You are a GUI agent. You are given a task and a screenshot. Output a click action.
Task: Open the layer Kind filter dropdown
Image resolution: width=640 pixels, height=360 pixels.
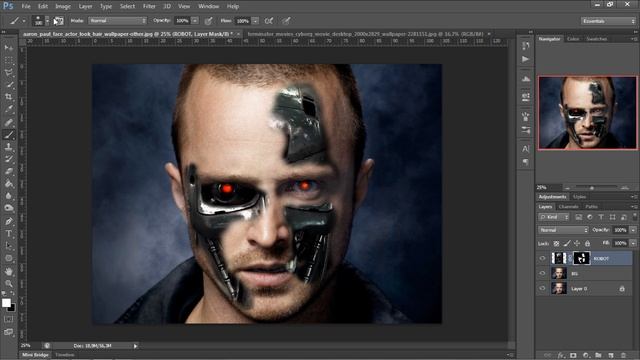[554, 217]
